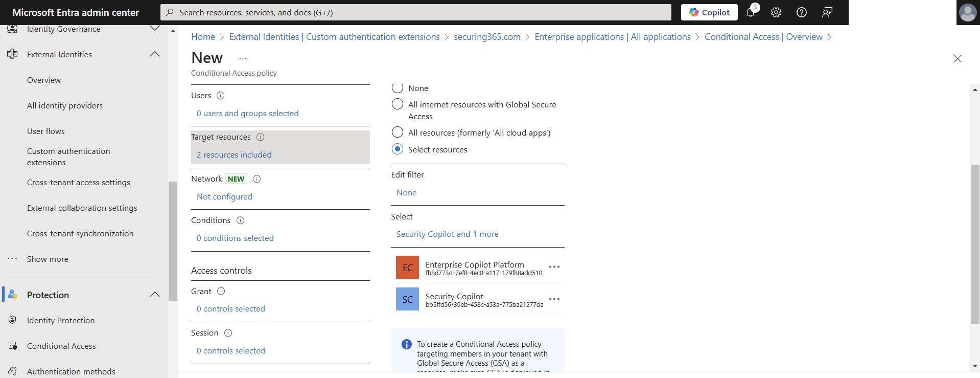980x378 pixels.
Task: Select All resources (formerly All cloud apps)
Action: (398, 132)
